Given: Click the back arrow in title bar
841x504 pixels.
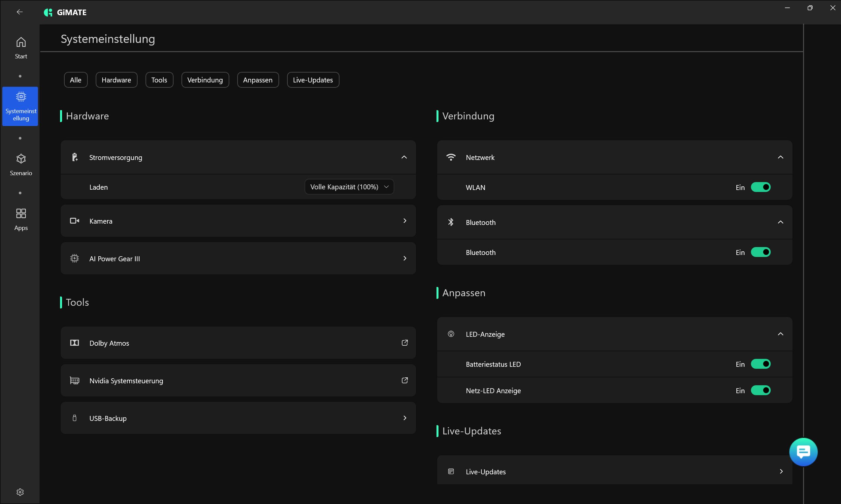Looking at the screenshot, I should [20, 12].
